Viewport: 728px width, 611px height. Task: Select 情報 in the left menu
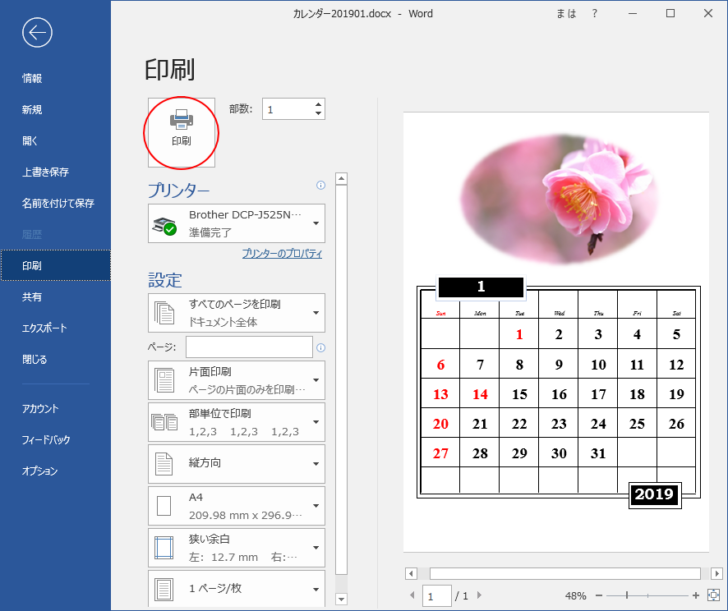[32, 78]
